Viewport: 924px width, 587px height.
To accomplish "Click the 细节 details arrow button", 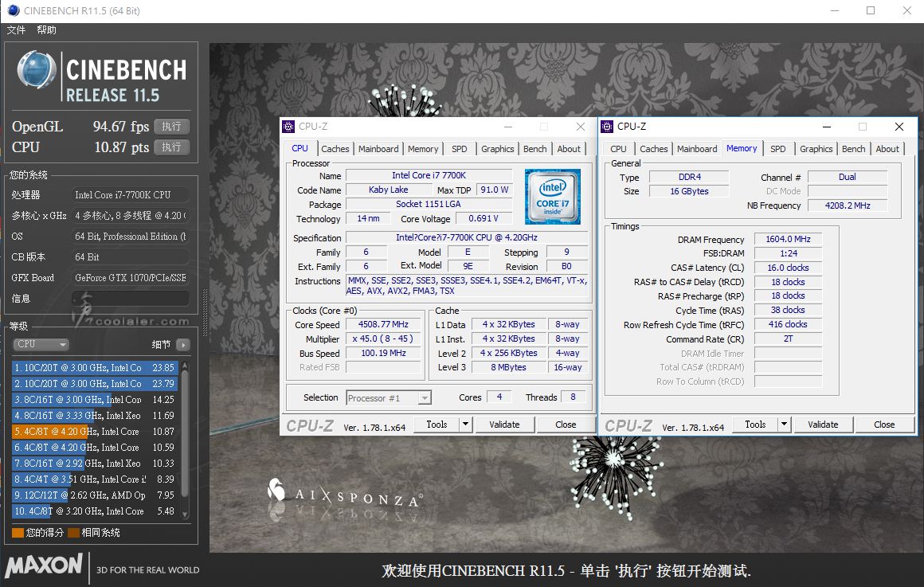I will pos(183,345).
